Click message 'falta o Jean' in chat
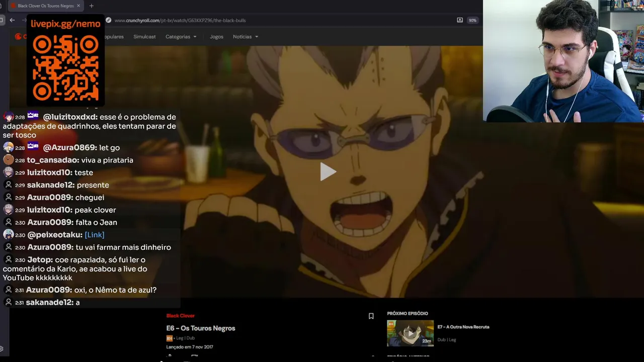644x362 pixels. pos(96,222)
